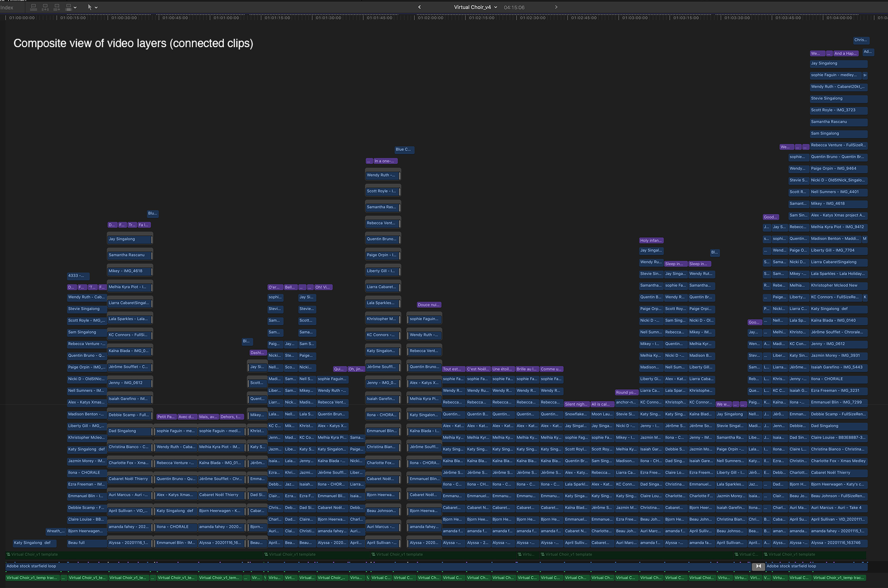The width and height of the screenshot is (888, 588).
Task: Select the 'Holy infan...' title clip
Action: (x=651, y=240)
